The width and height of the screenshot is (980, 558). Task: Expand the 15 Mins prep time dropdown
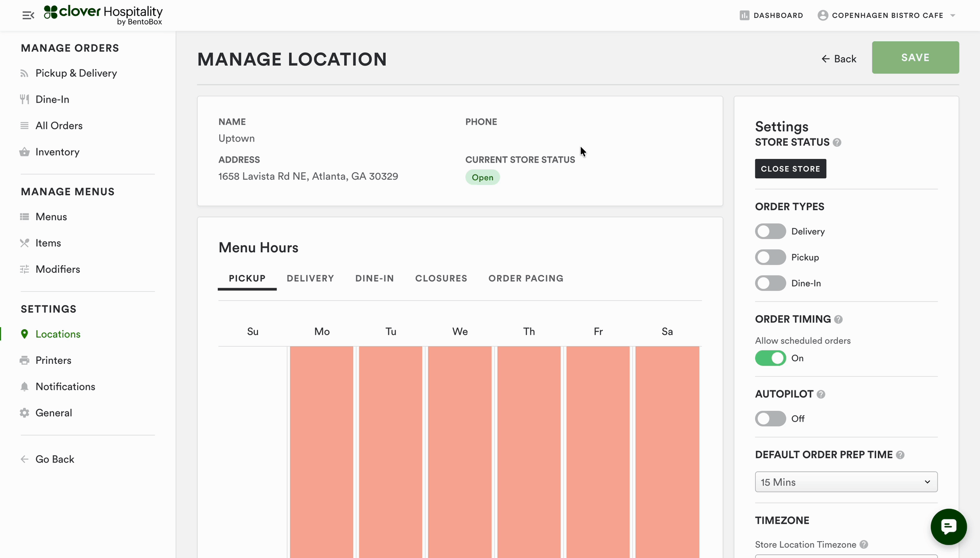(x=846, y=482)
